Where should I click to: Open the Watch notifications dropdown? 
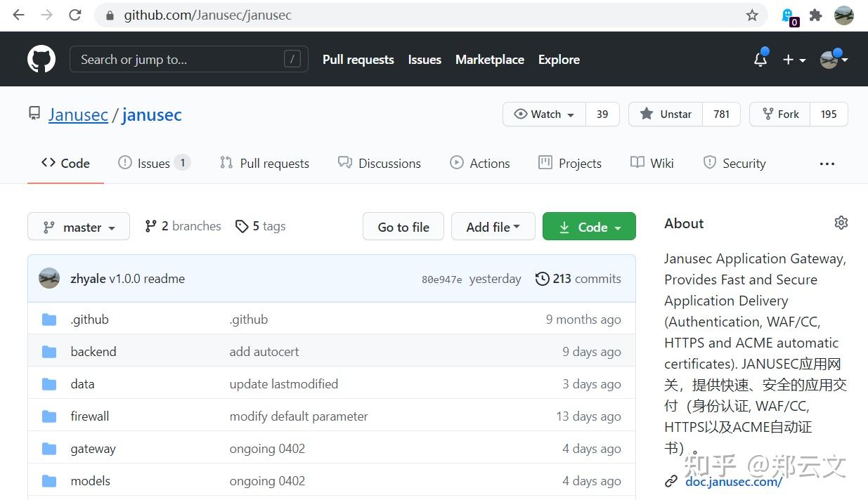coord(544,114)
